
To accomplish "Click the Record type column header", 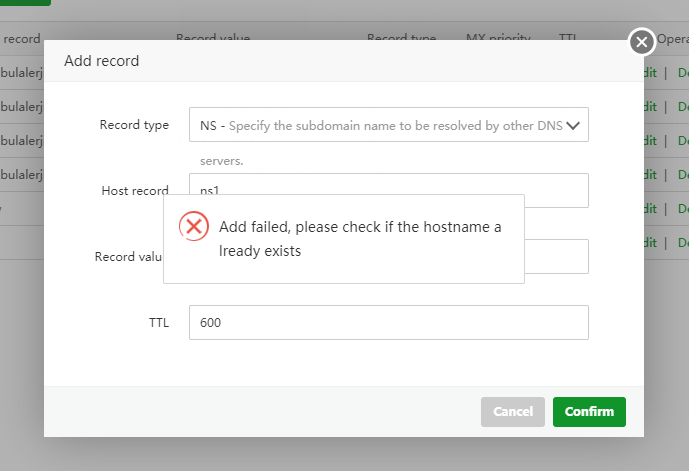I will point(401,38).
